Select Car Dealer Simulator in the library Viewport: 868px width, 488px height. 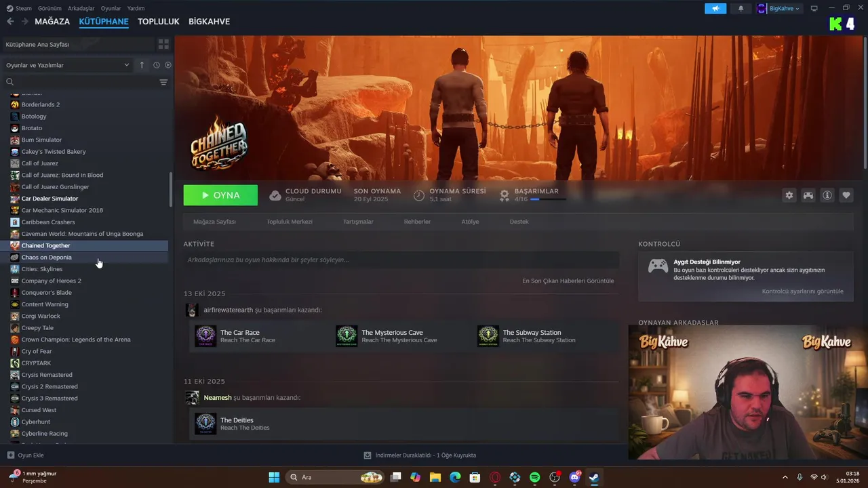tap(84, 199)
